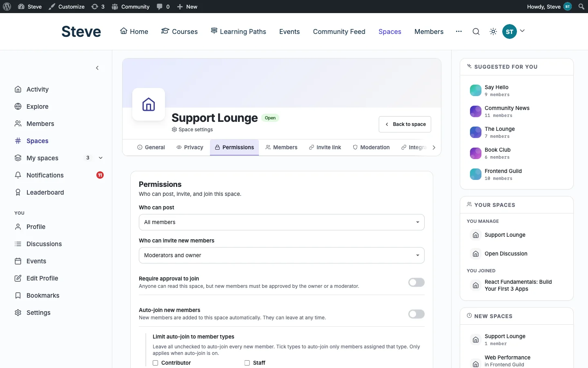Viewport: 588px width, 368px height.
Task: Click the Web Performance space icon
Action: click(476, 363)
